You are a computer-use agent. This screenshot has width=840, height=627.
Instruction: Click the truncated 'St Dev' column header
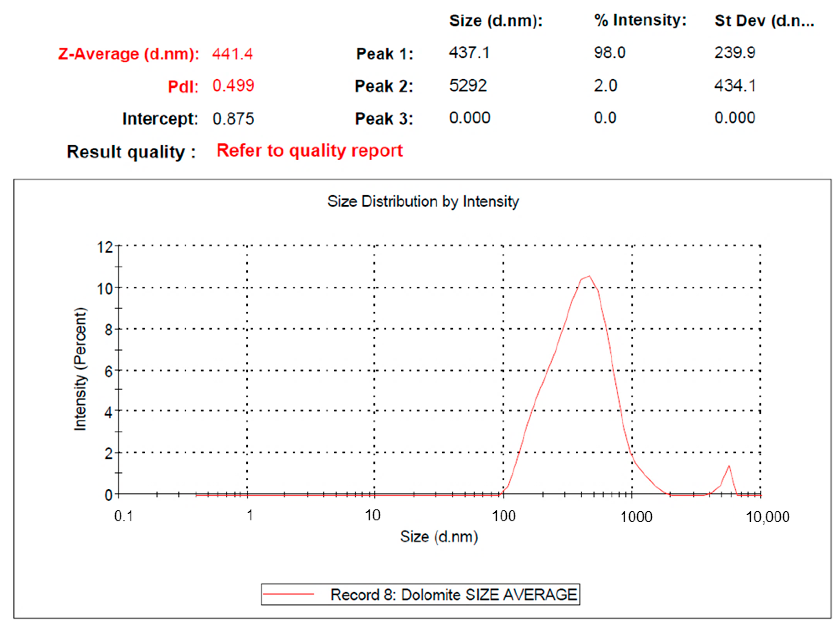764,21
